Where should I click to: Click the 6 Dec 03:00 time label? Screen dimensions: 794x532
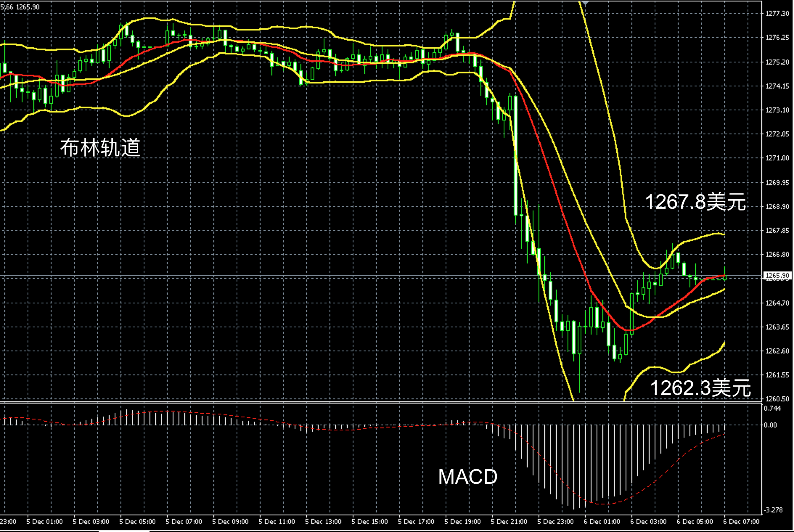tap(648, 521)
